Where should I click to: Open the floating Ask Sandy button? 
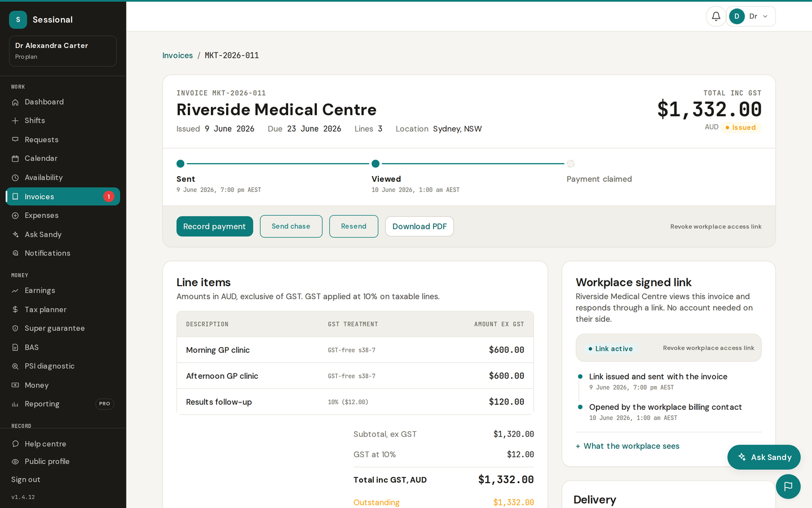pyautogui.click(x=764, y=457)
